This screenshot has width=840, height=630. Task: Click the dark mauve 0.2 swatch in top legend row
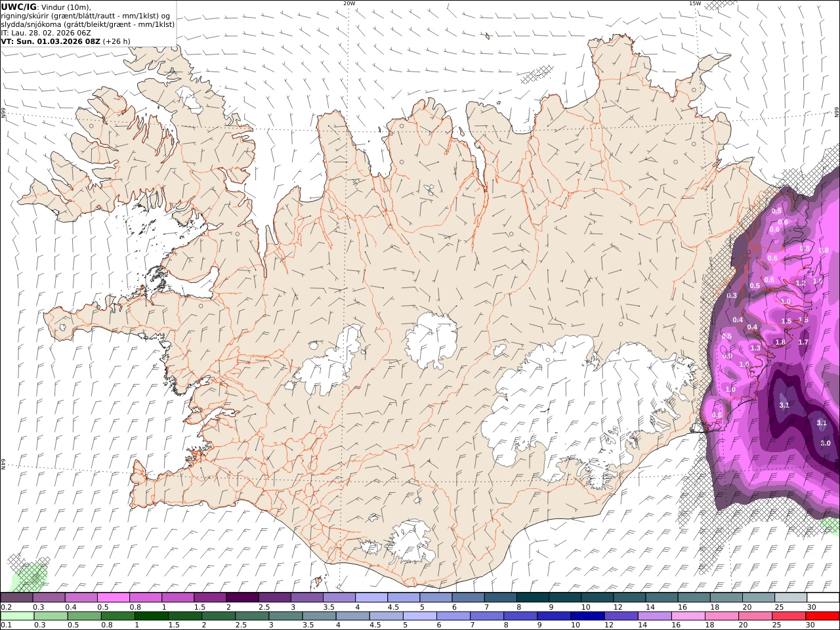pyautogui.click(x=16, y=597)
